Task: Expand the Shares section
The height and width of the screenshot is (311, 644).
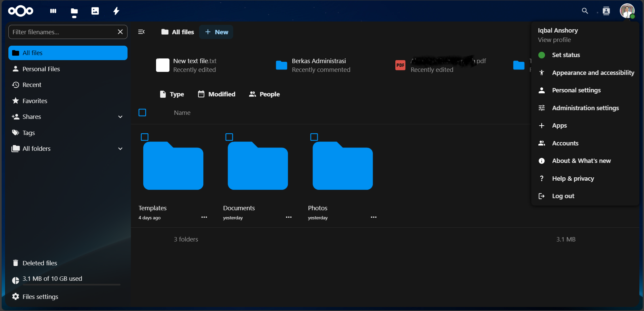Action: pyautogui.click(x=120, y=117)
